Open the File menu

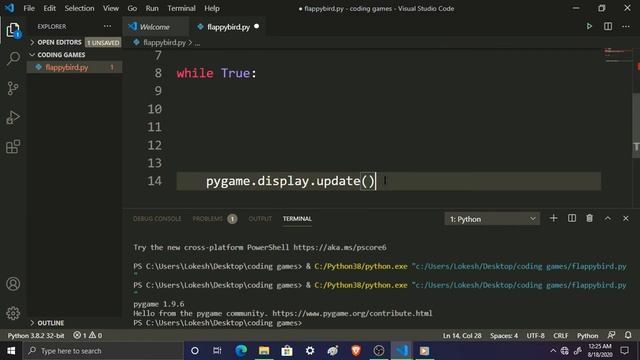[x=29, y=8]
